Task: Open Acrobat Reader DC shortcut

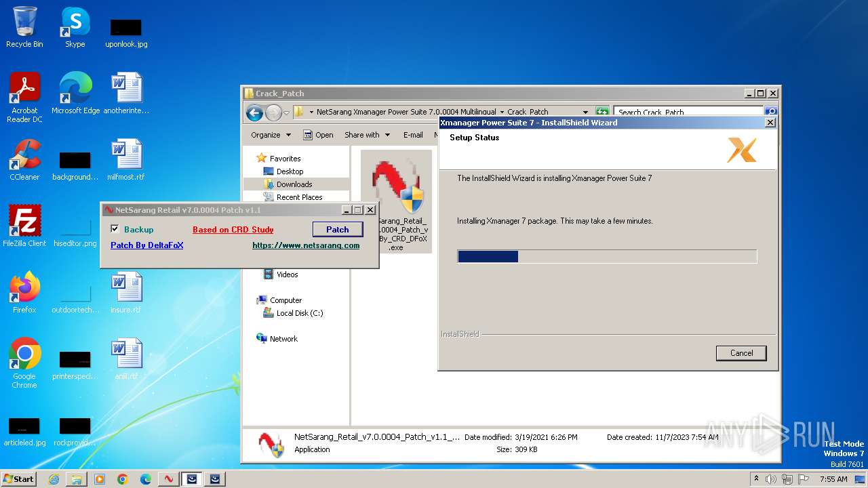Action: pyautogui.click(x=24, y=97)
